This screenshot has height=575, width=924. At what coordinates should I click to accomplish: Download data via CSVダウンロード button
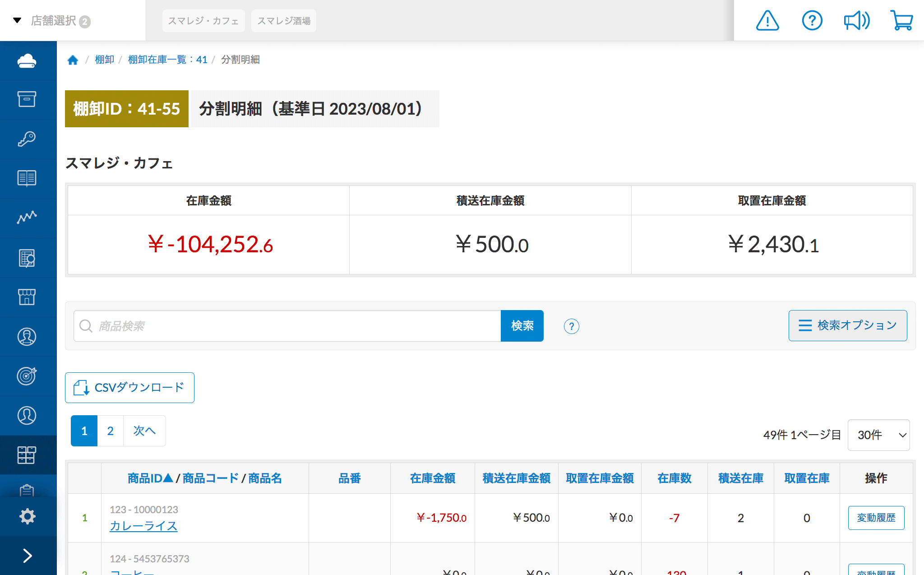[x=129, y=387]
